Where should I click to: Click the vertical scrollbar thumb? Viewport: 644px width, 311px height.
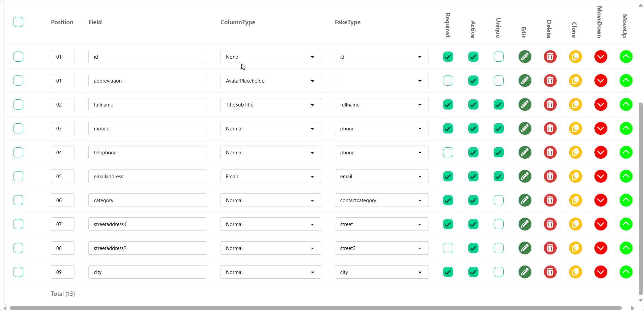coord(641,199)
